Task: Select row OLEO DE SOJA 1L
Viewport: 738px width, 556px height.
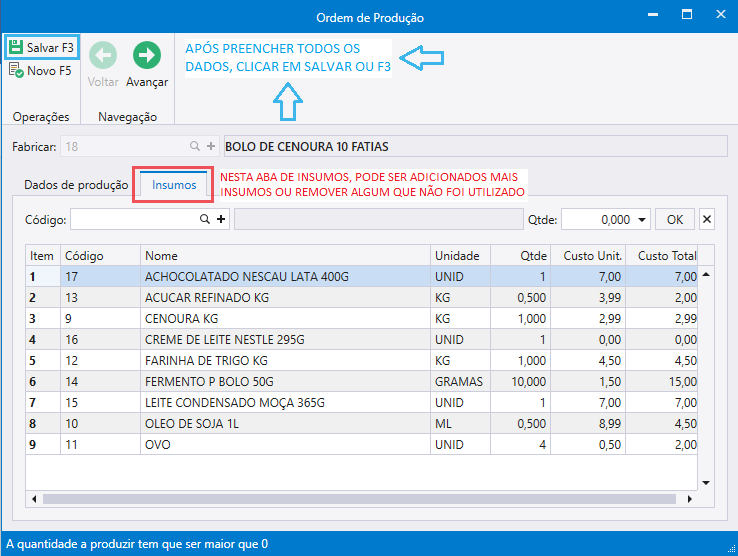Action: [x=361, y=423]
